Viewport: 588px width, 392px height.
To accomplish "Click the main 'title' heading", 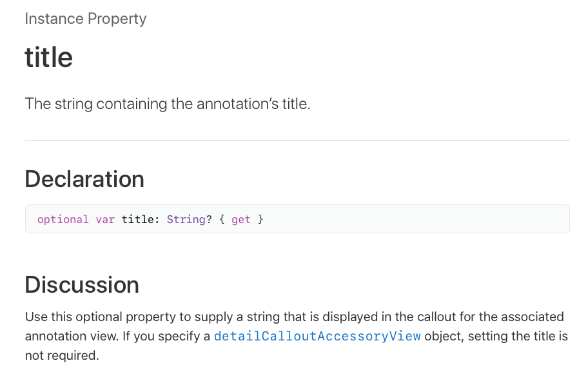I will click(49, 57).
